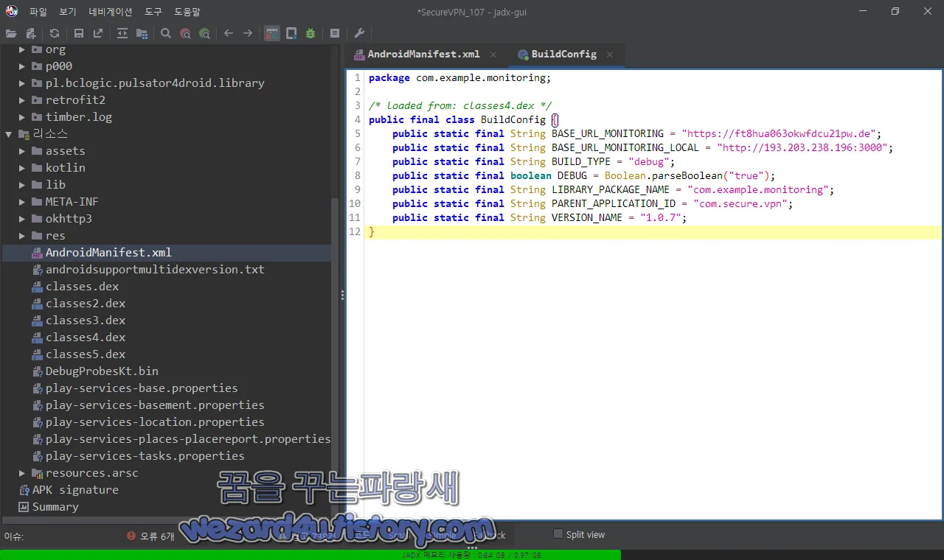The image size is (944, 560).
Task: Expand the org package folder
Action: [x=21, y=49]
